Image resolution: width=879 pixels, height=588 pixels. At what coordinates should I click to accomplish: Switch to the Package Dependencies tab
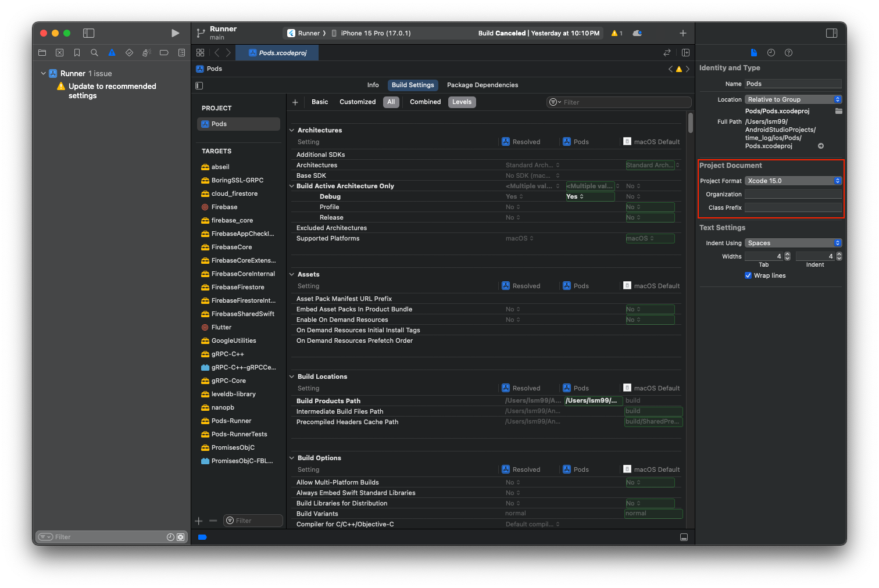pyautogui.click(x=483, y=85)
